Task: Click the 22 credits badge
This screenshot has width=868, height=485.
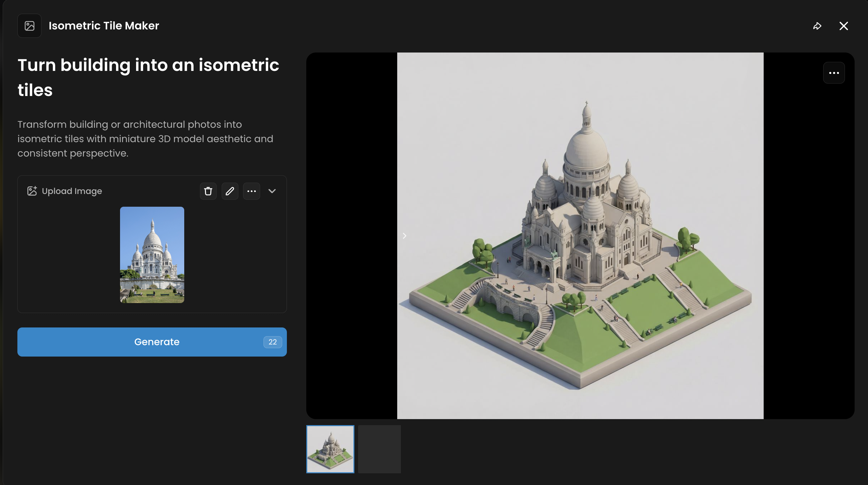Action: [x=272, y=342]
